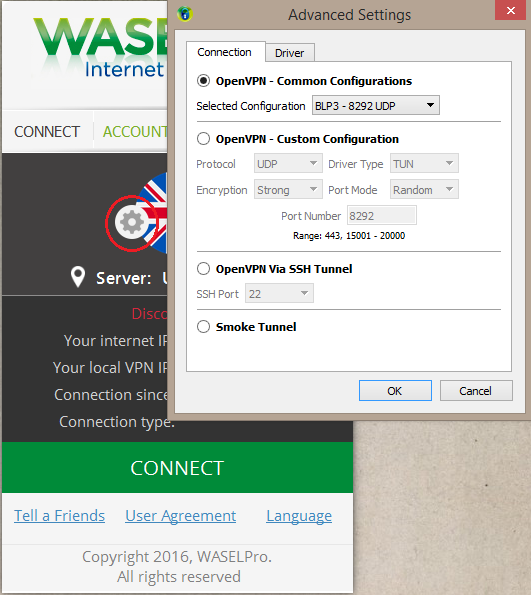Image resolution: width=531 pixels, height=595 pixels.
Task: Expand the Protocol UDP dropdown
Action: point(288,164)
